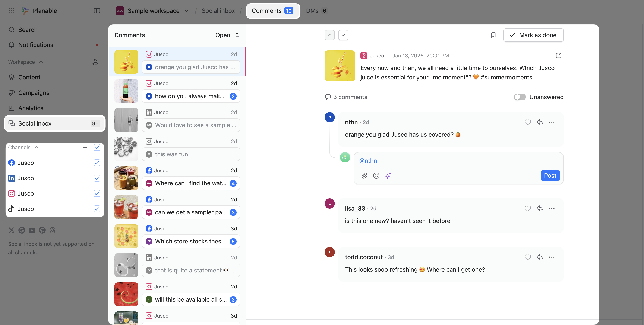
Task: Reply to todd.coconut's comment arrow icon
Action: [x=540, y=257]
